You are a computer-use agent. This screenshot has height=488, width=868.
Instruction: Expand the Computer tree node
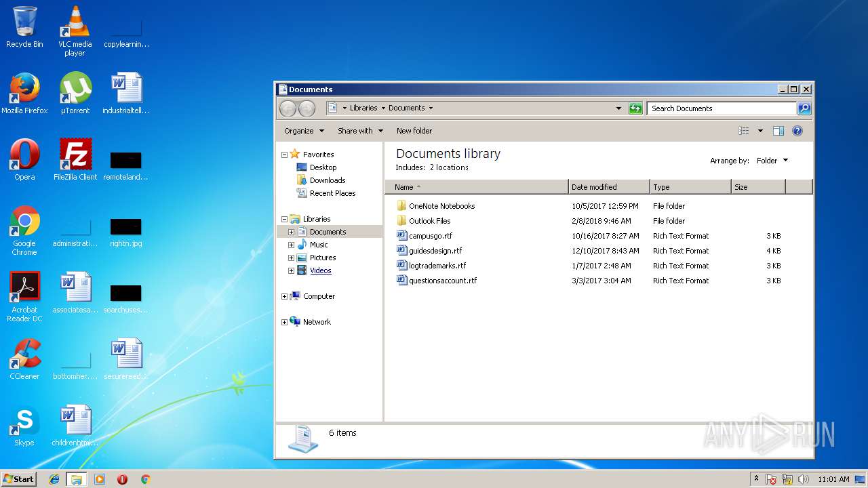point(284,296)
